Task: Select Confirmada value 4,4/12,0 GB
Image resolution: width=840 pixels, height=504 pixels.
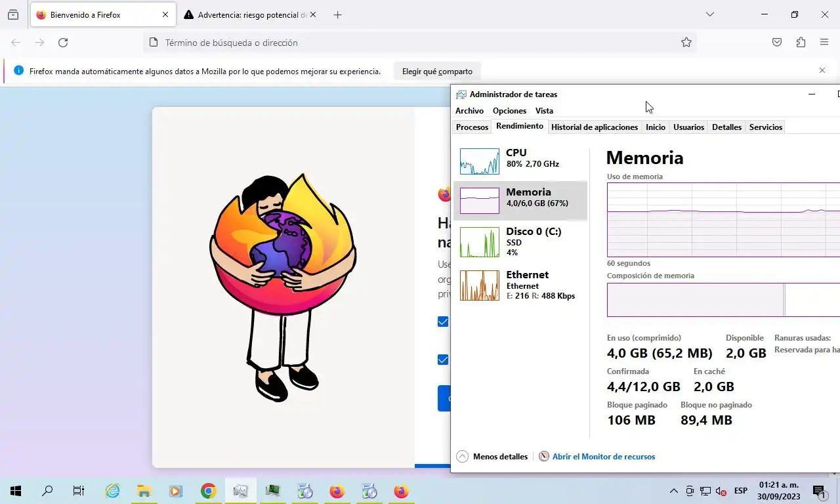Action: click(644, 387)
